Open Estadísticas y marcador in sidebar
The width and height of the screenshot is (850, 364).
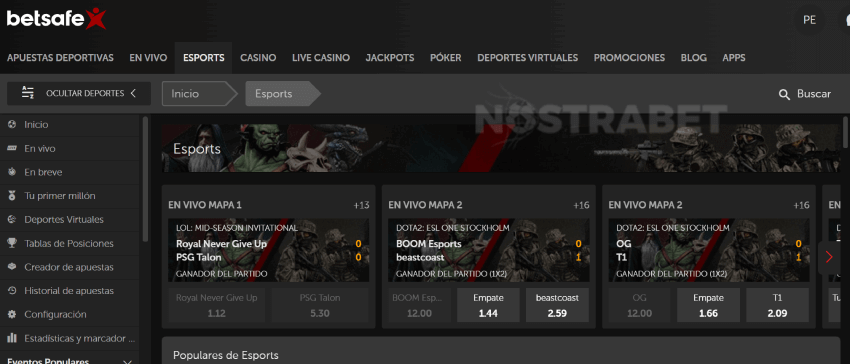(x=80, y=339)
